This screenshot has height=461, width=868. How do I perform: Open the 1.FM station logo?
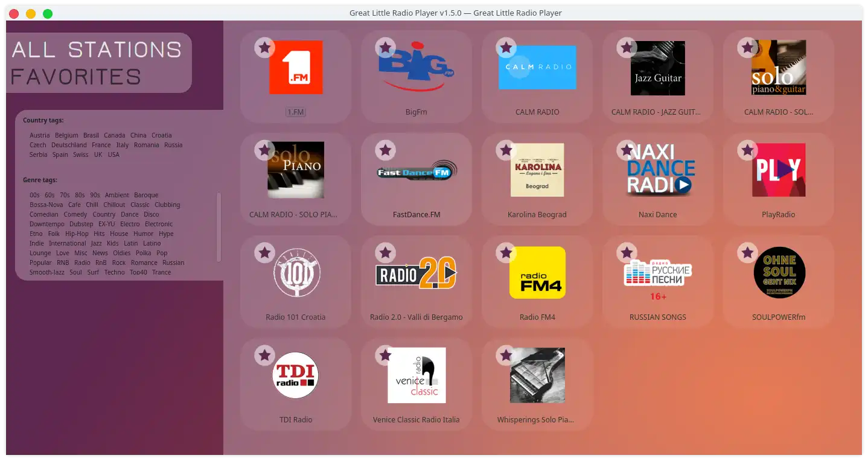click(x=296, y=67)
